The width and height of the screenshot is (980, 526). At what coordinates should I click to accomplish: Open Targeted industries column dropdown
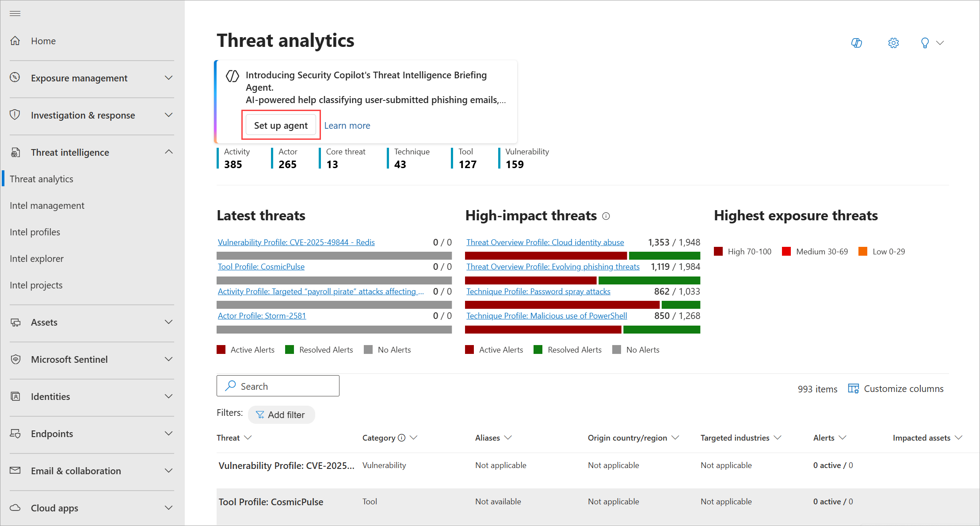tap(778, 438)
